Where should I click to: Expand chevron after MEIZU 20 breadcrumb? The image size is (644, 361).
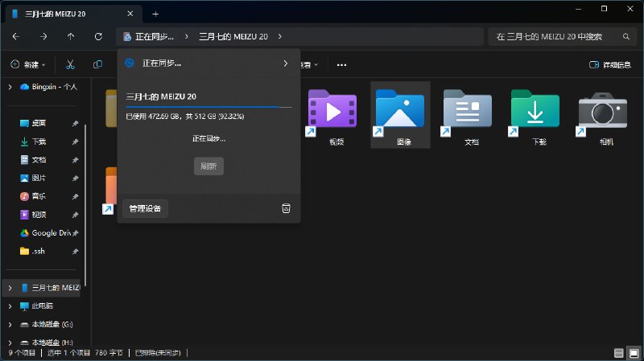tap(279, 36)
